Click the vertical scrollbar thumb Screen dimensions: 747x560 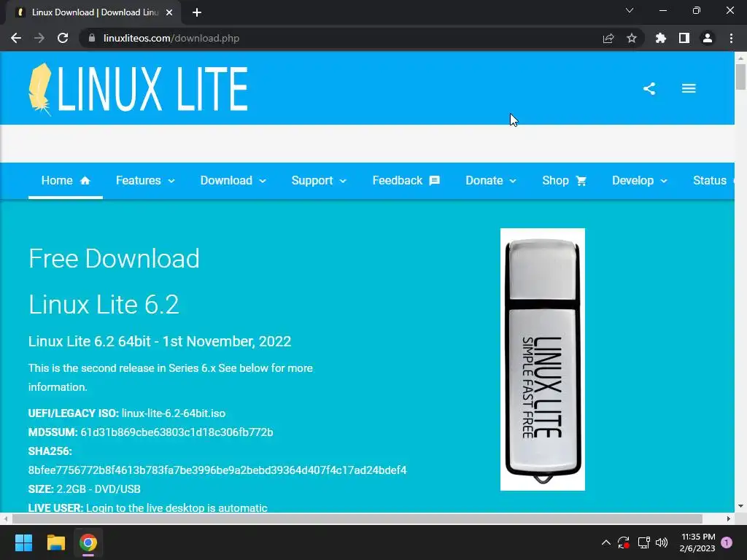point(740,77)
